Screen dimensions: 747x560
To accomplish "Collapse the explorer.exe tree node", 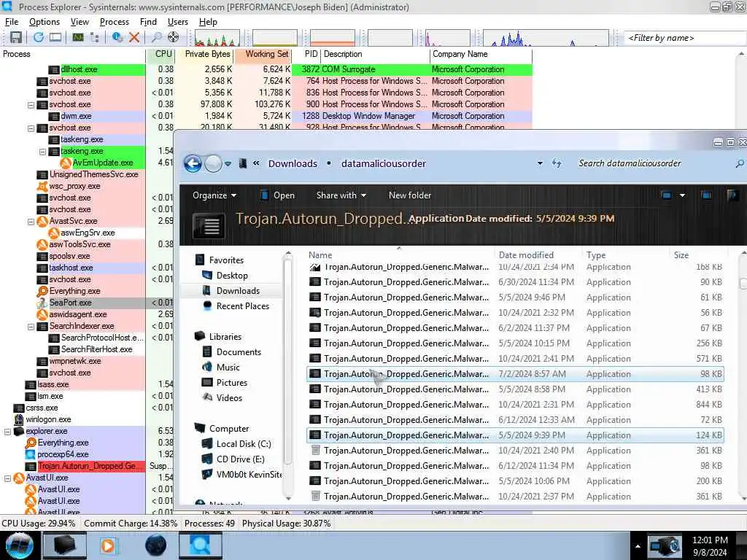I will [7, 432].
